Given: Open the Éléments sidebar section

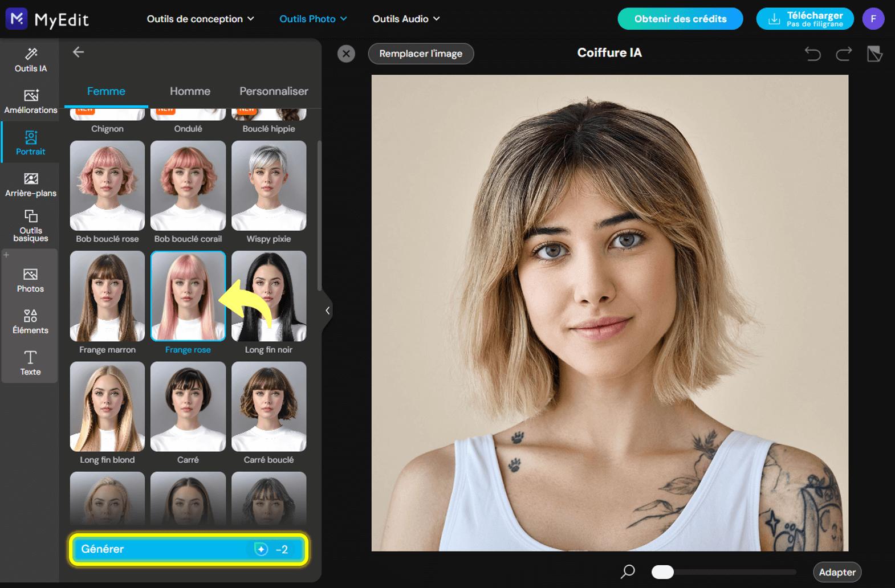Looking at the screenshot, I should (x=31, y=322).
